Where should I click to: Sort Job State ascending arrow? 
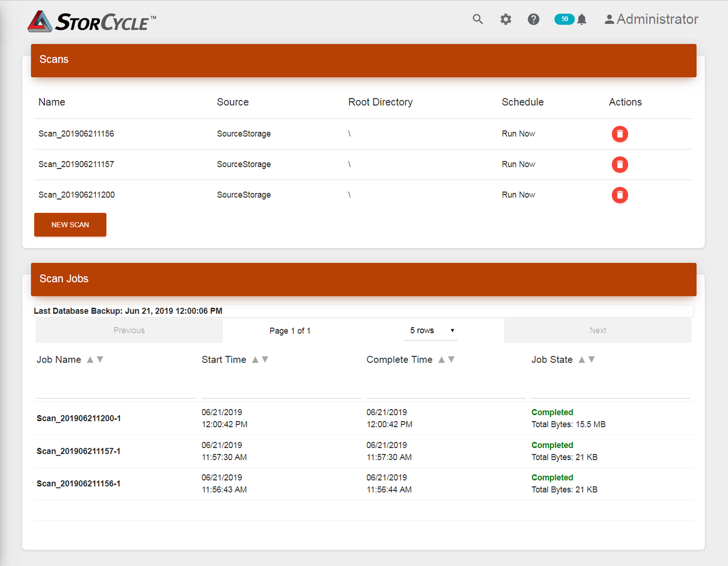[x=582, y=360]
